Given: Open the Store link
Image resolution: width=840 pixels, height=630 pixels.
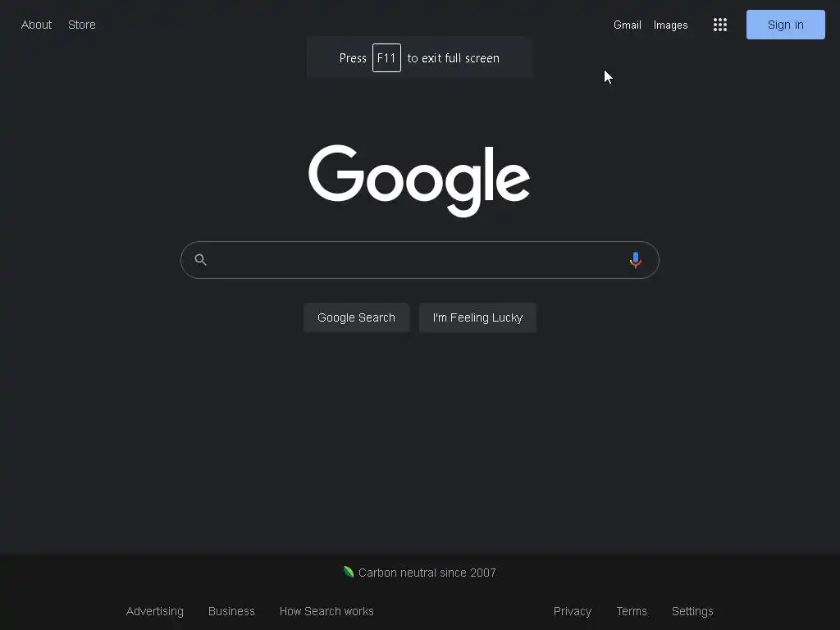Looking at the screenshot, I should (82, 25).
